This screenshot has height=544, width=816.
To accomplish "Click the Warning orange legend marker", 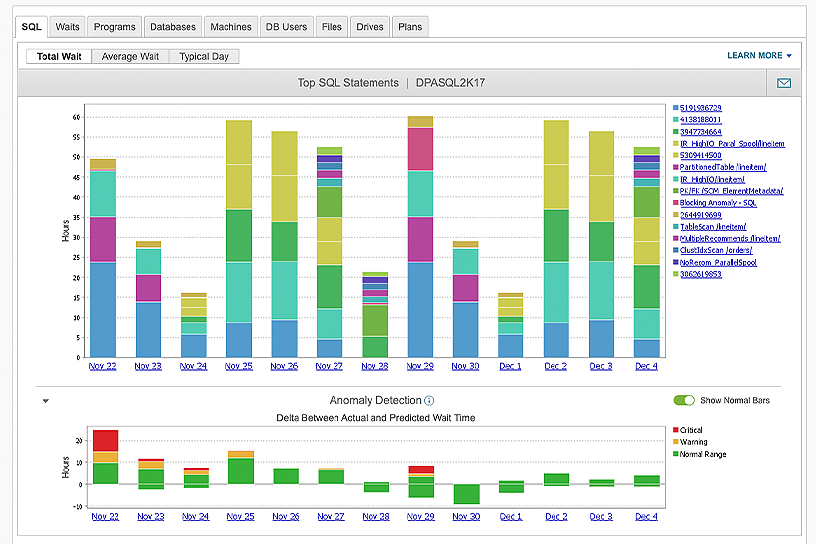I will [675, 443].
